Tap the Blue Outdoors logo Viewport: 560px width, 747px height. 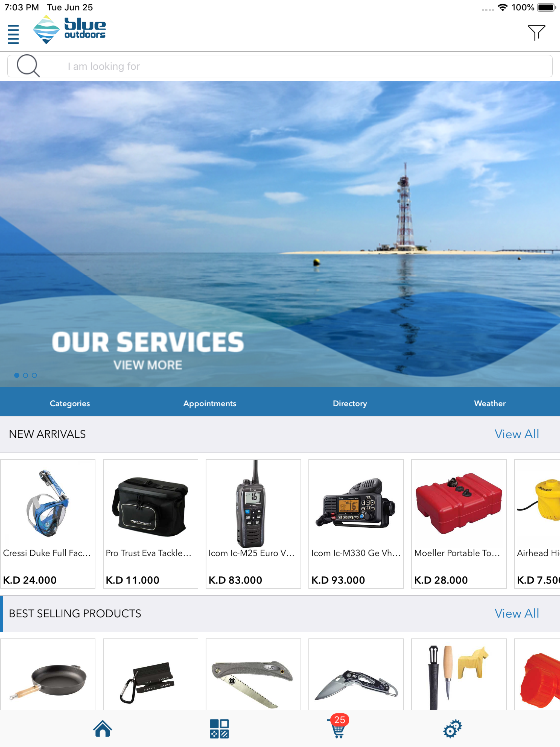tap(69, 29)
